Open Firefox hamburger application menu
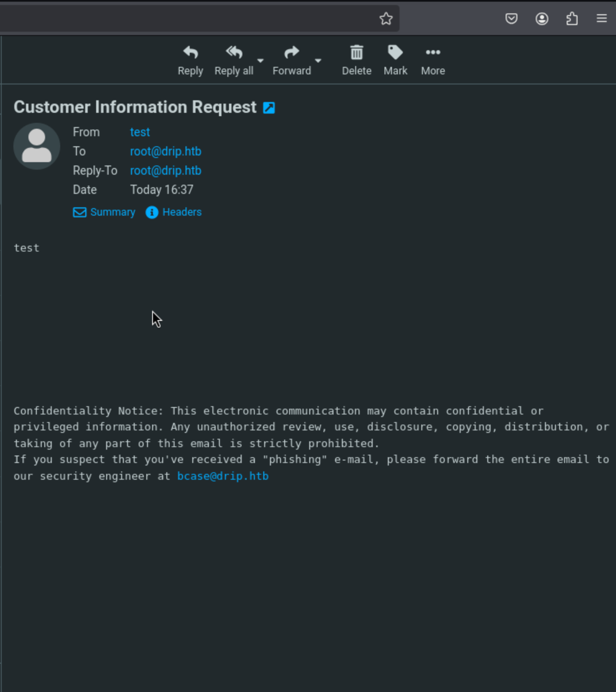The width and height of the screenshot is (616, 692). 601,19
